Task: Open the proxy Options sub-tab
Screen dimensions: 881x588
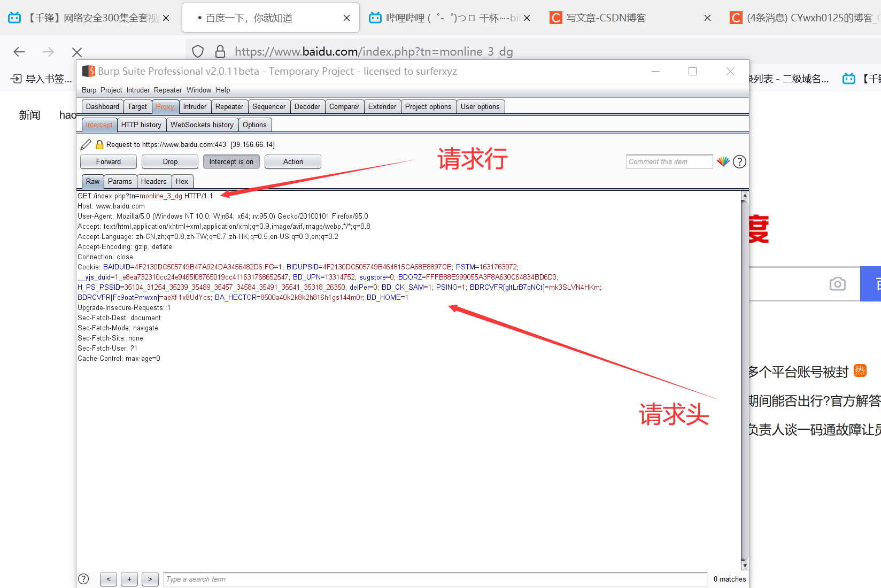Action: coord(254,125)
